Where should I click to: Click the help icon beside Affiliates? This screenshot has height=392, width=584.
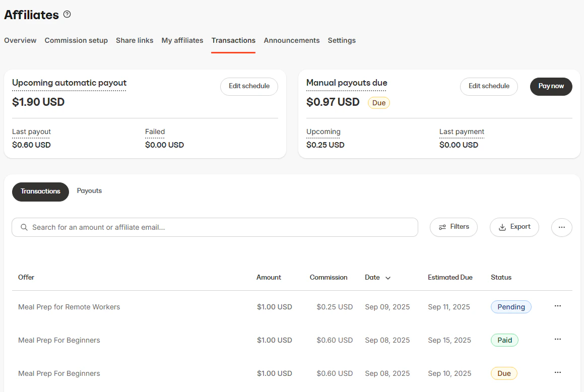tap(67, 15)
